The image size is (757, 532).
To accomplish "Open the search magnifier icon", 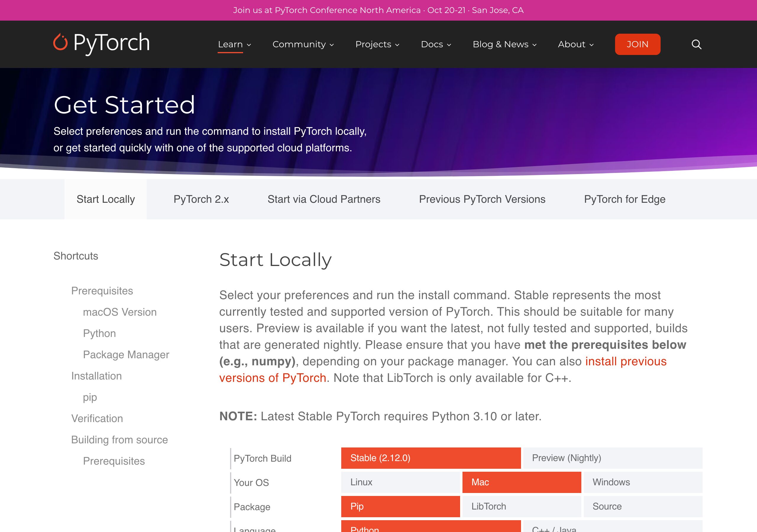I will [x=696, y=44].
